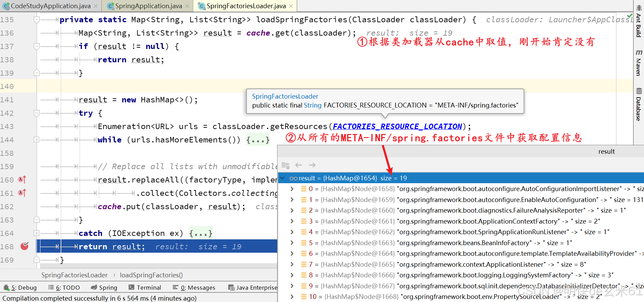Screen dimensions: 644x302
Task: Select row for HashMap$Node@1659 entry
Action: tap(461, 200)
